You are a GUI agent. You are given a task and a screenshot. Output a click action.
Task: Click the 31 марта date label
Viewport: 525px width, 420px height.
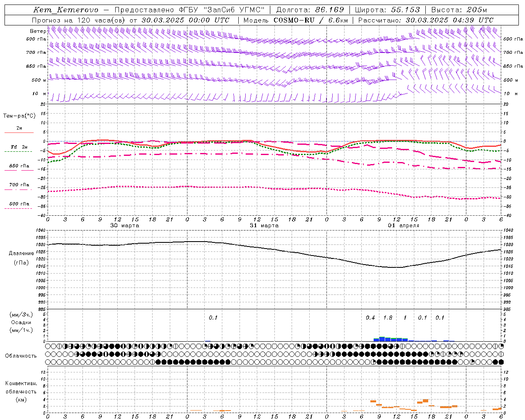click(x=264, y=226)
